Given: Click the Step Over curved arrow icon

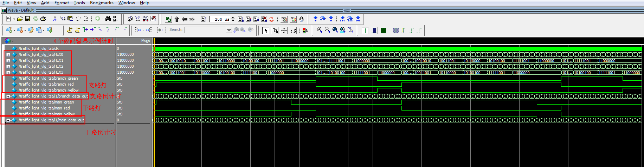Looking at the screenshot, I should (x=323, y=19).
